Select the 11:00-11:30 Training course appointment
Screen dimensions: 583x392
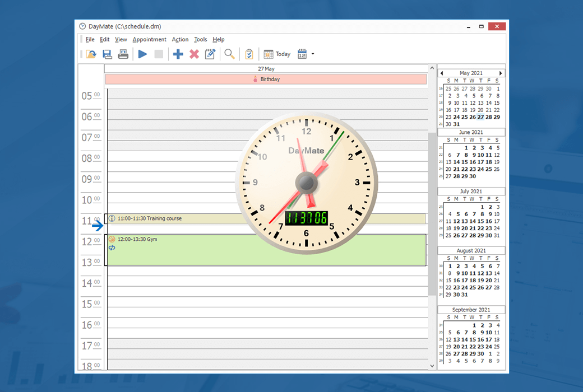point(267,218)
